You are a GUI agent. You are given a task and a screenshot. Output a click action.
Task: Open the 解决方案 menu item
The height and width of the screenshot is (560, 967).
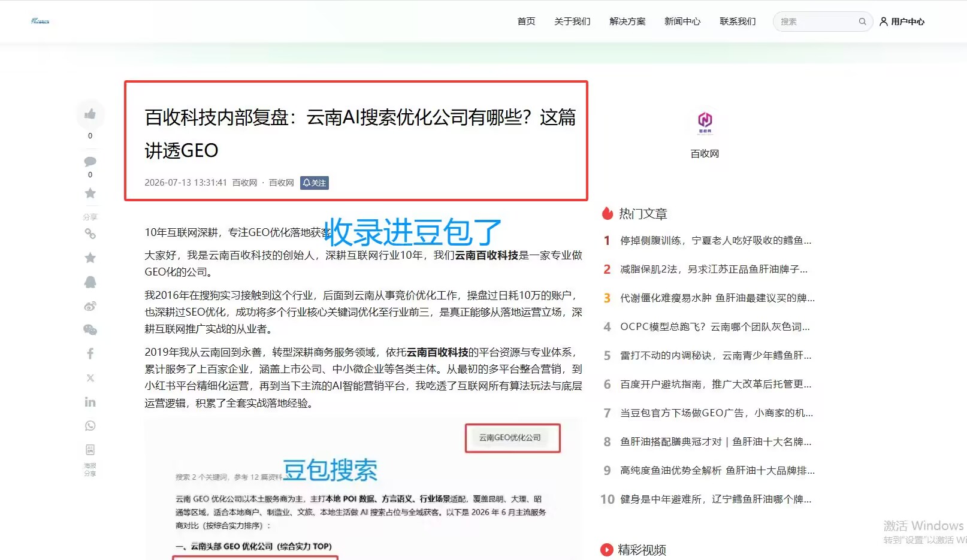click(627, 22)
